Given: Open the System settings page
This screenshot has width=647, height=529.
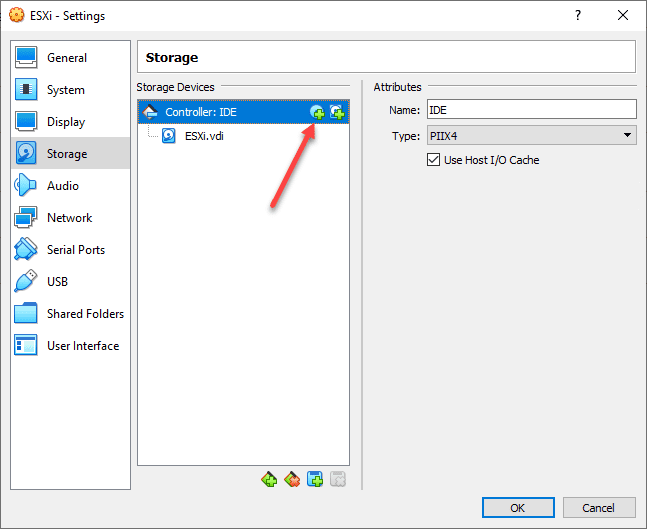Looking at the screenshot, I should pyautogui.click(x=71, y=90).
